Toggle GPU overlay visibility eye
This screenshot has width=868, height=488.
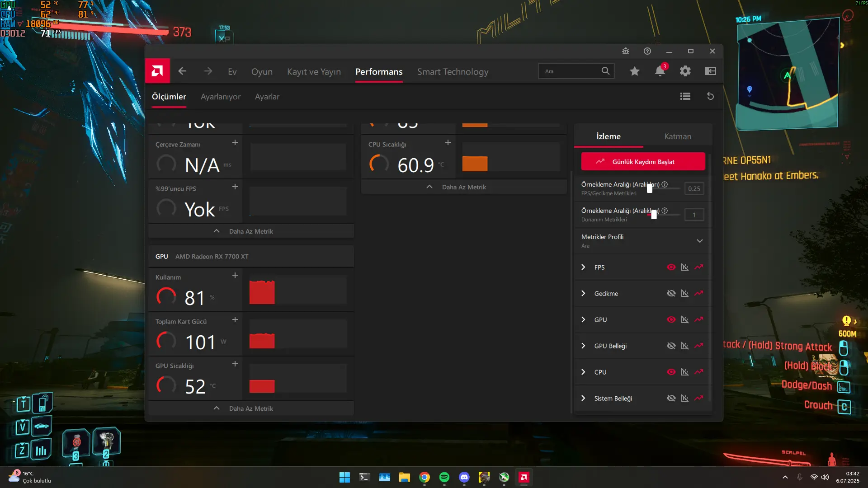click(x=671, y=320)
